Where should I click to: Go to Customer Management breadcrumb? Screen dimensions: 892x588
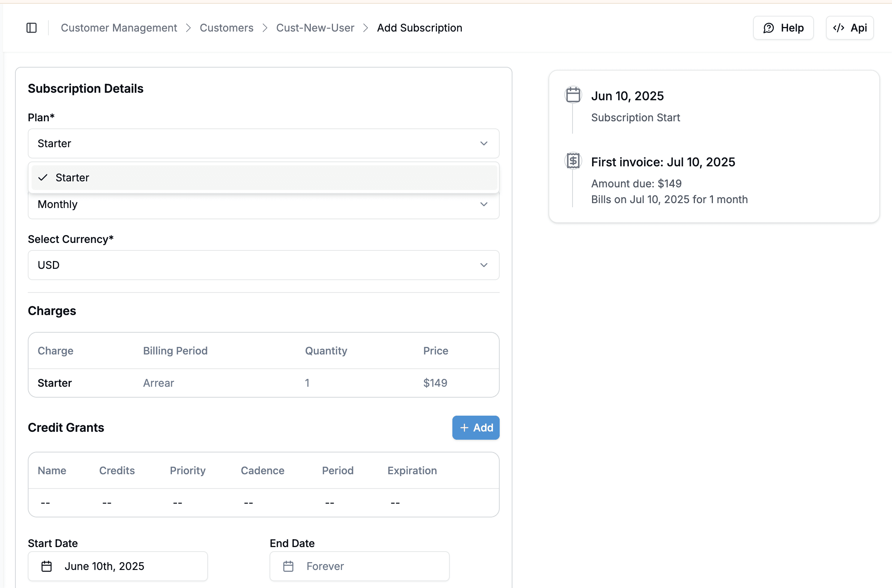(x=119, y=28)
